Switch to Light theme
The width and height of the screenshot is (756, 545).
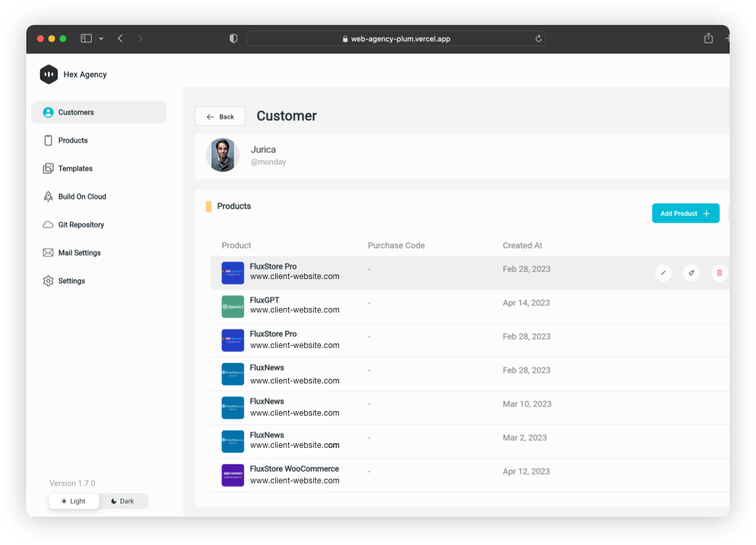[x=74, y=501]
